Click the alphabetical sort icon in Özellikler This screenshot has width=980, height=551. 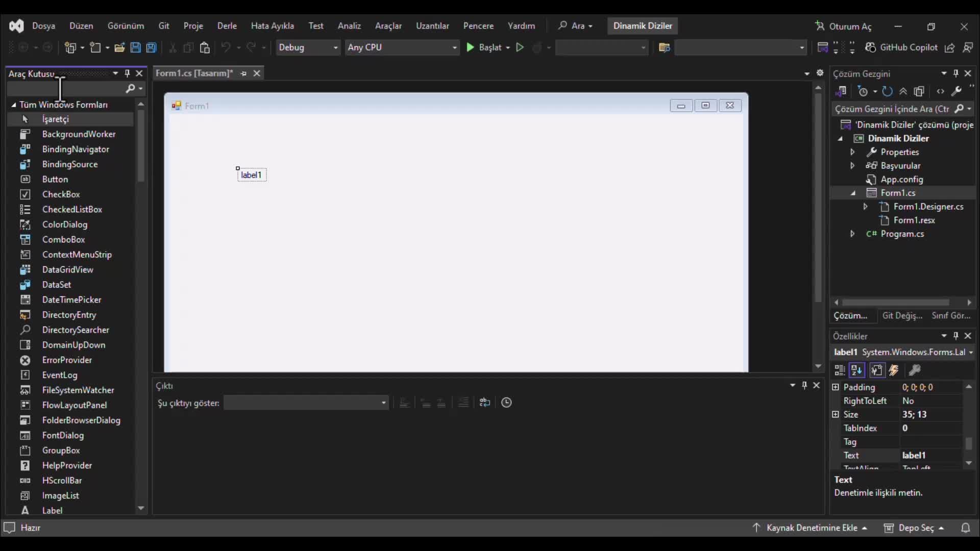tap(857, 370)
